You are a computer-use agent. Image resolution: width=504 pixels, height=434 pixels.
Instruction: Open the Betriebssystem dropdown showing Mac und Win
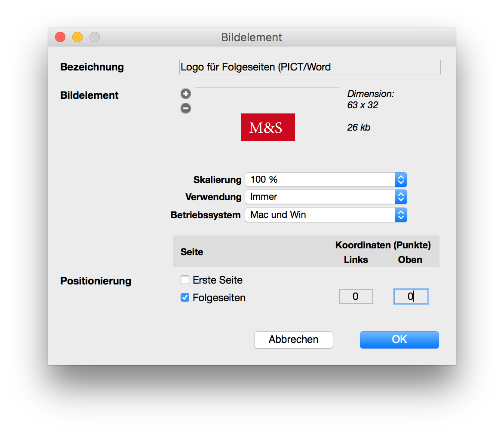(x=326, y=215)
